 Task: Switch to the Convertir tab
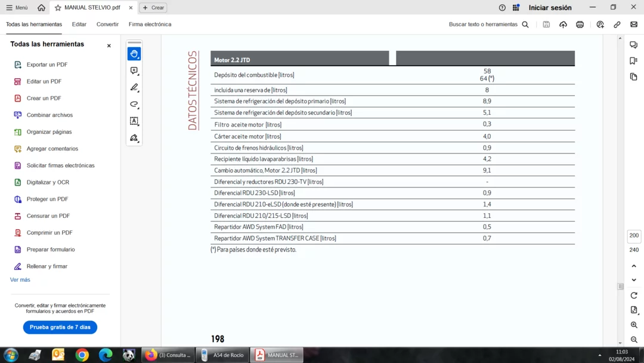coord(107,24)
